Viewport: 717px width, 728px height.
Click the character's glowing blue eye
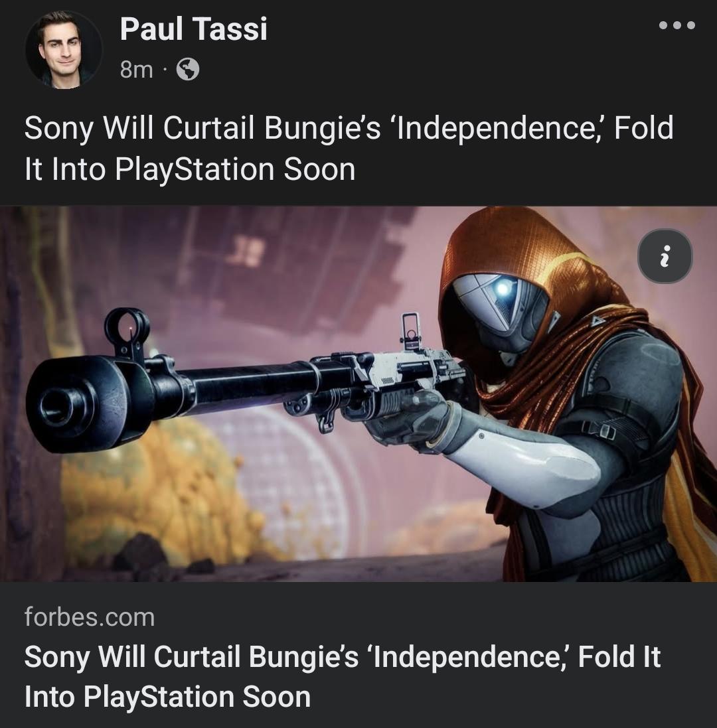pos(503,289)
